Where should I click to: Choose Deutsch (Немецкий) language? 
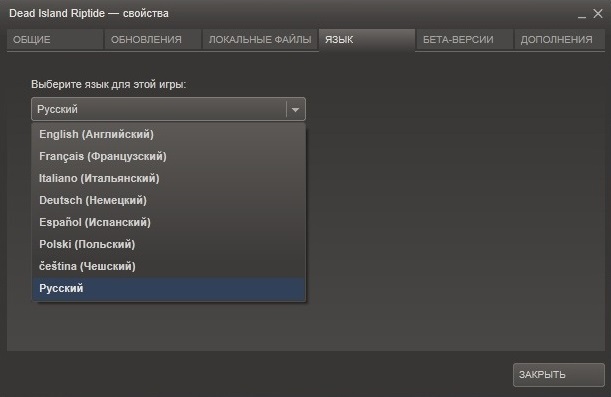[169, 200]
